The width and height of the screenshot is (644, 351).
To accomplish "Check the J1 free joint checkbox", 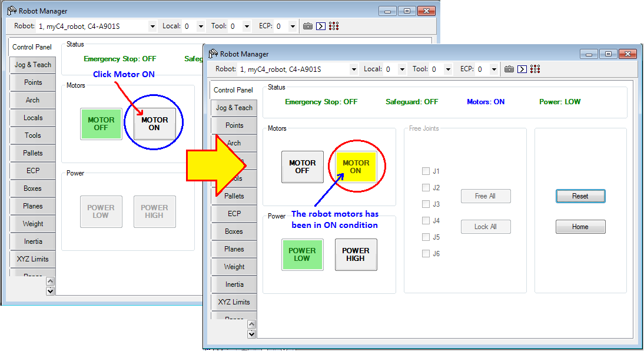I will pos(426,171).
